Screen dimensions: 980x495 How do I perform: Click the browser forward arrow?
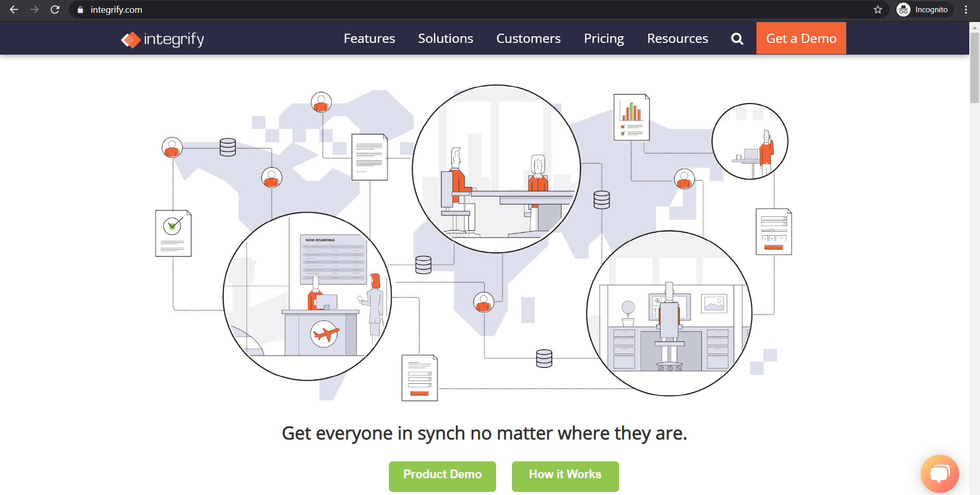(34, 10)
